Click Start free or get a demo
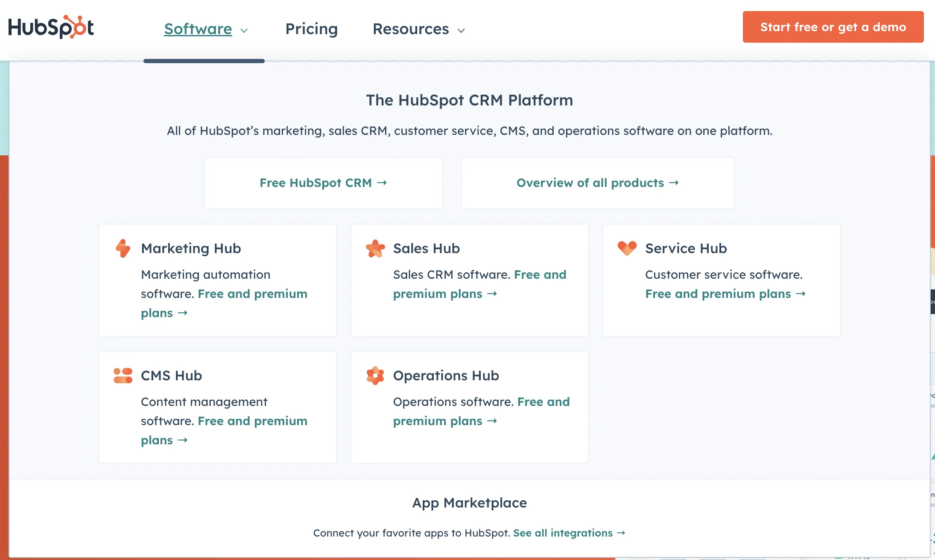This screenshot has width=935, height=560. [x=833, y=27]
